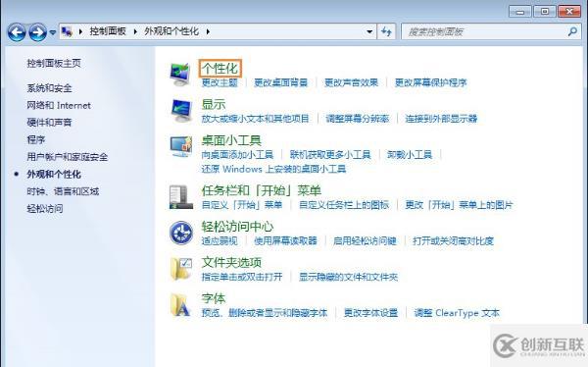
Task: Select 程序 in the sidebar
Action: (35, 139)
